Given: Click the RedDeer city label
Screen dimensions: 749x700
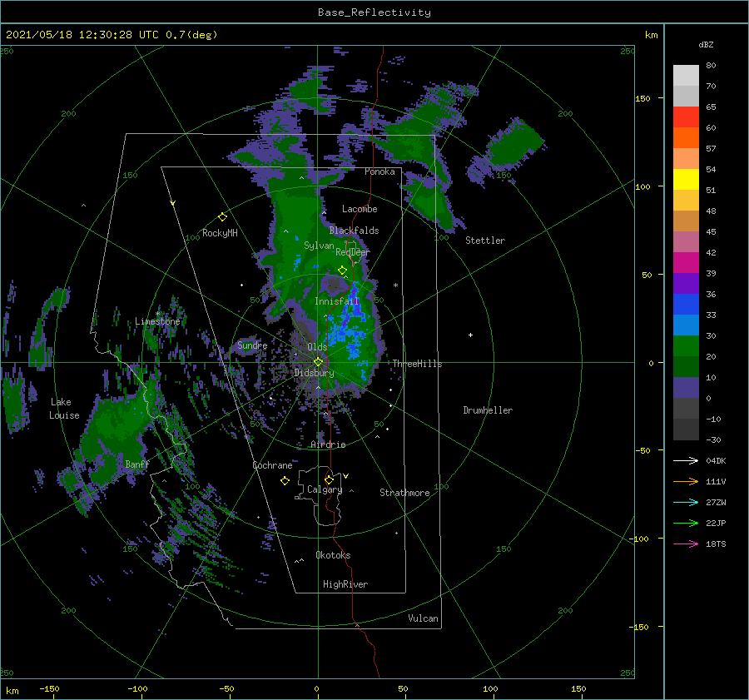Looking at the screenshot, I should (x=353, y=252).
